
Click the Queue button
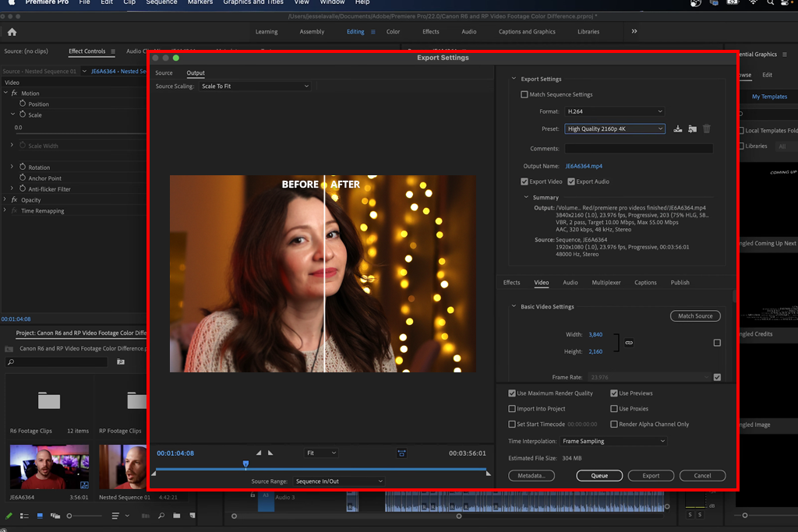599,476
